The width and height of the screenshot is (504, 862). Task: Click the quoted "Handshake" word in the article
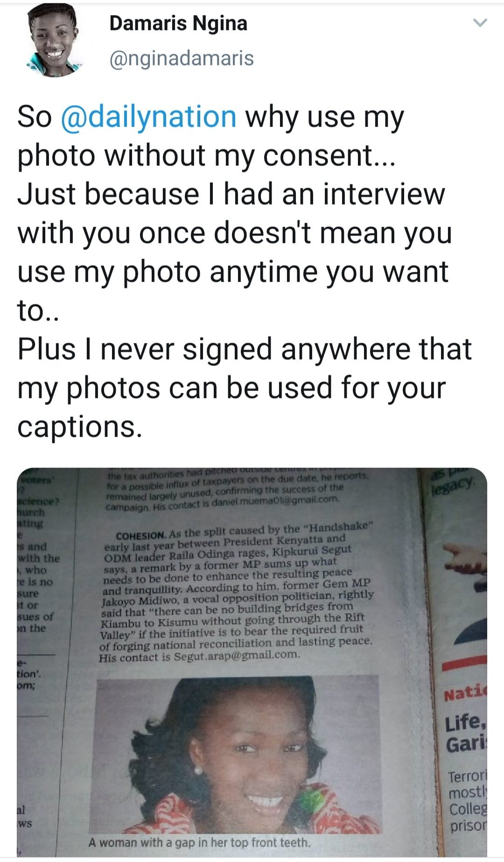(x=339, y=527)
